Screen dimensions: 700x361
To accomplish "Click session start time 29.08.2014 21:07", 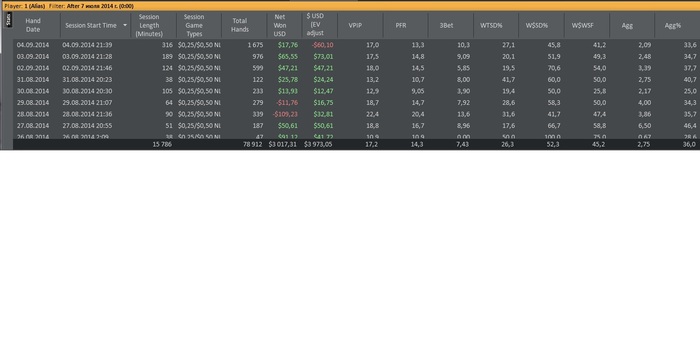I will pos(87,103).
